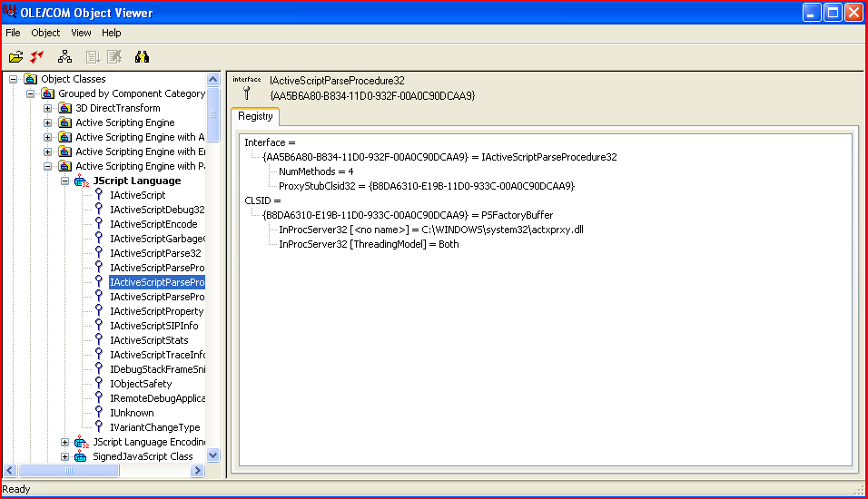This screenshot has height=499, width=868.
Task: Click the folder icon of Active Scripting Engine
Action: pyautogui.click(x=65, y=122)
